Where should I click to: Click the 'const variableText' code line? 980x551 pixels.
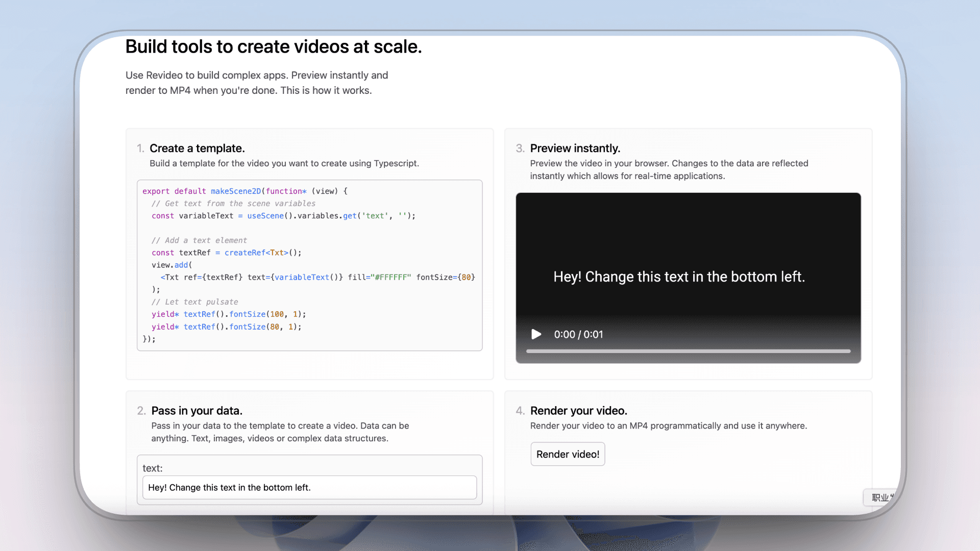coord(283,216)
